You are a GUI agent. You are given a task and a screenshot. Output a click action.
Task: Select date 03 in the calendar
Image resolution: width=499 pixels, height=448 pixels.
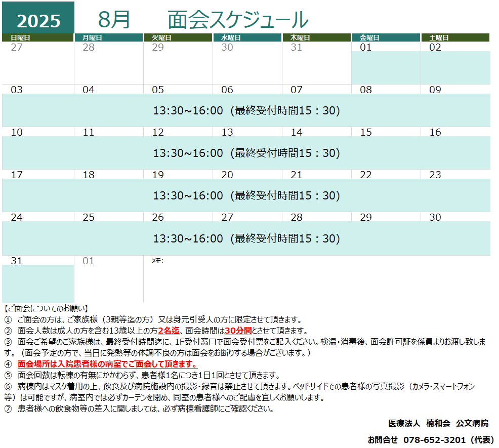tap(17, 90)
